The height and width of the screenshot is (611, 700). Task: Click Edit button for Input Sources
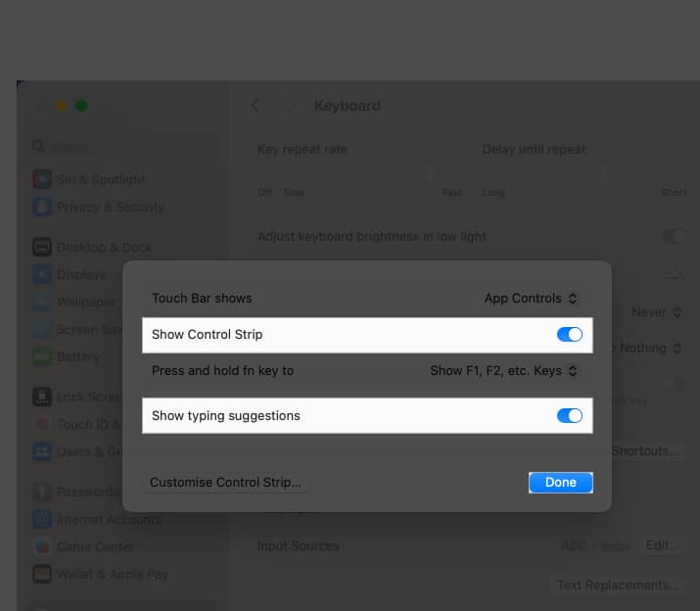[662, 545]
